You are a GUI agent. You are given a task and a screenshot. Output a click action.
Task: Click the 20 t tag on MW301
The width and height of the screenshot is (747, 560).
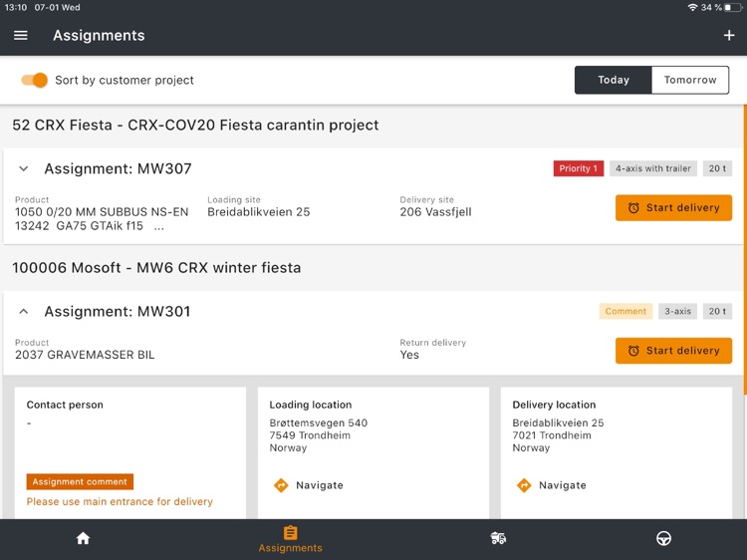pyautogui.click(x=717, y=311)
